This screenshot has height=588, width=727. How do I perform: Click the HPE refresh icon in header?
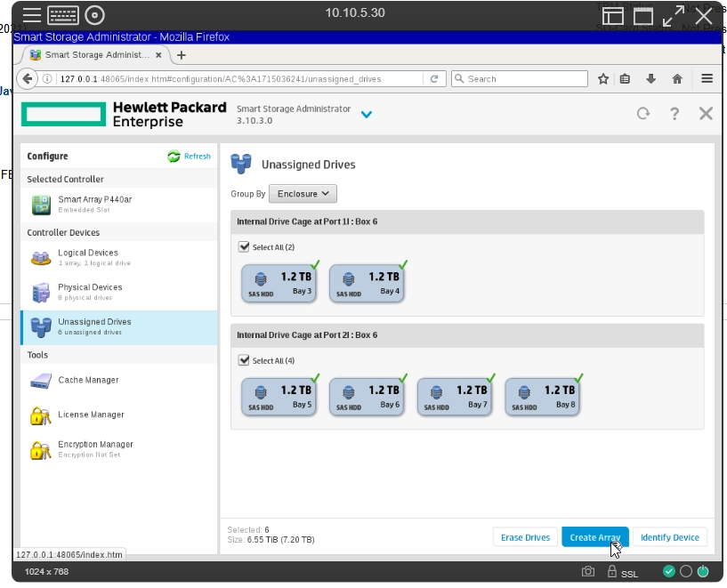642,113
